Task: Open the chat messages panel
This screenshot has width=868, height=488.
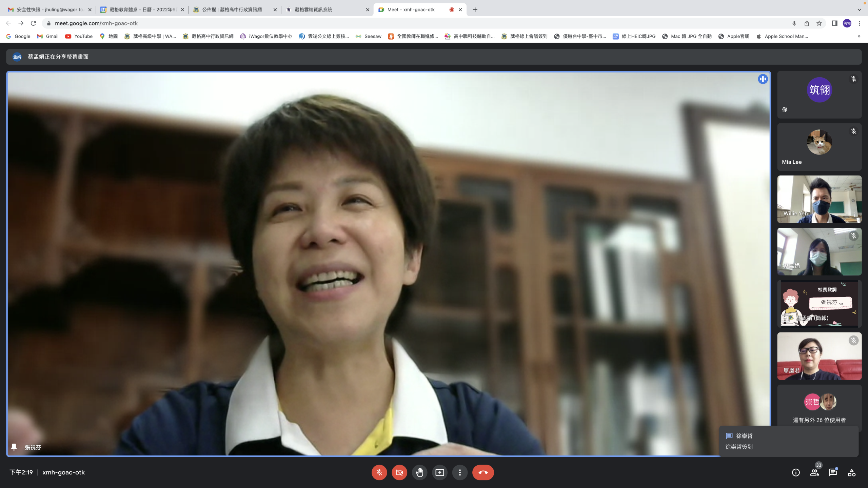Action: tap(833, 472)
